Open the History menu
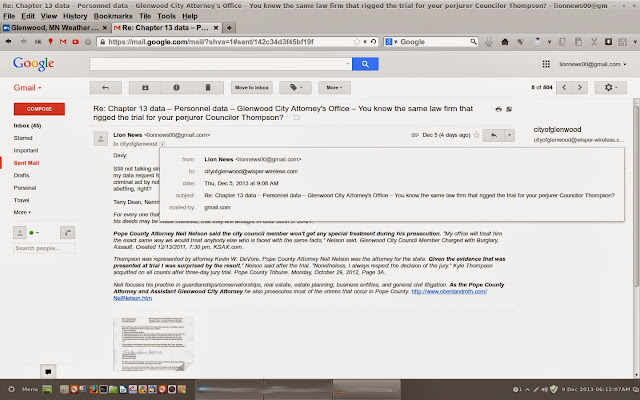Viewport: 640px width, 400px height. coord(75,16)
